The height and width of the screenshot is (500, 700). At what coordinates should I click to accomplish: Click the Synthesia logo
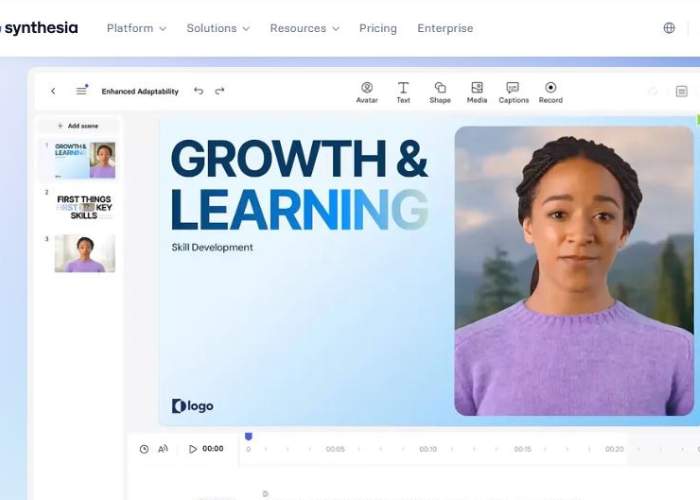pyautogui.click(x=39, y=28)
